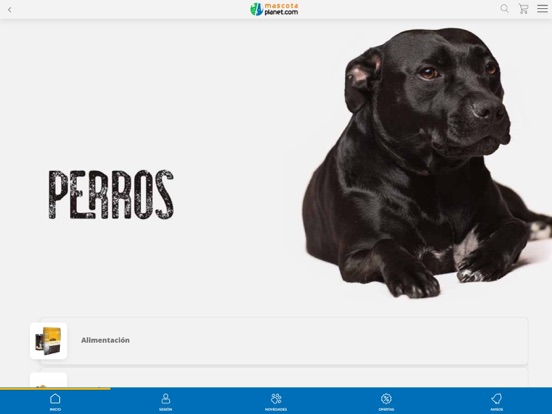Open the Ofertas discount tab
Viewport: 552px width, 414px height.
pos(386,402)
